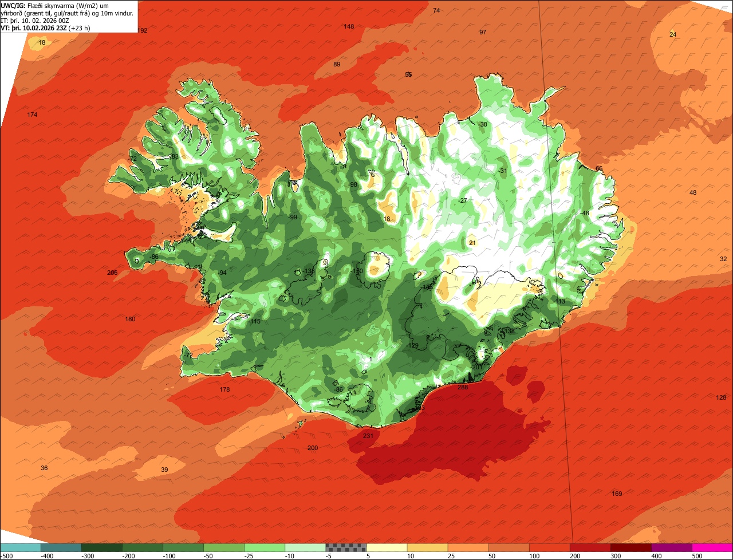Click the map value 169 in the southeast ocean
733x560 pixels.
coord(617,494)
